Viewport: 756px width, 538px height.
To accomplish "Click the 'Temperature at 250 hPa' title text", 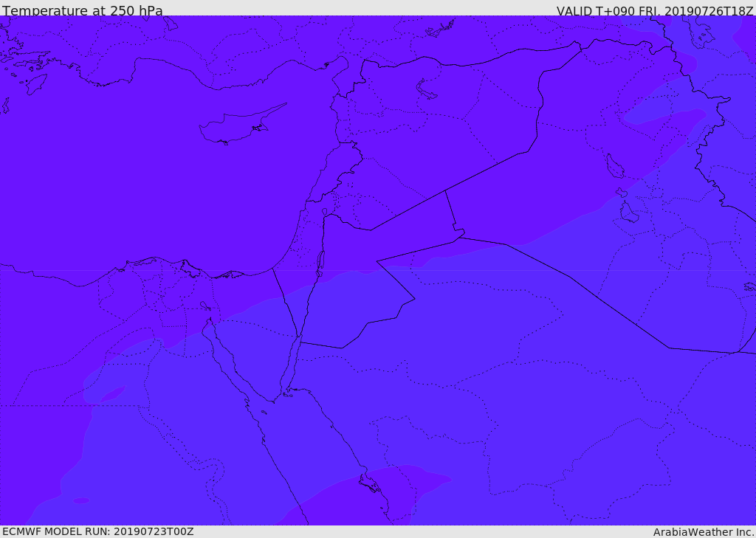I will click(x=83, y=10).
